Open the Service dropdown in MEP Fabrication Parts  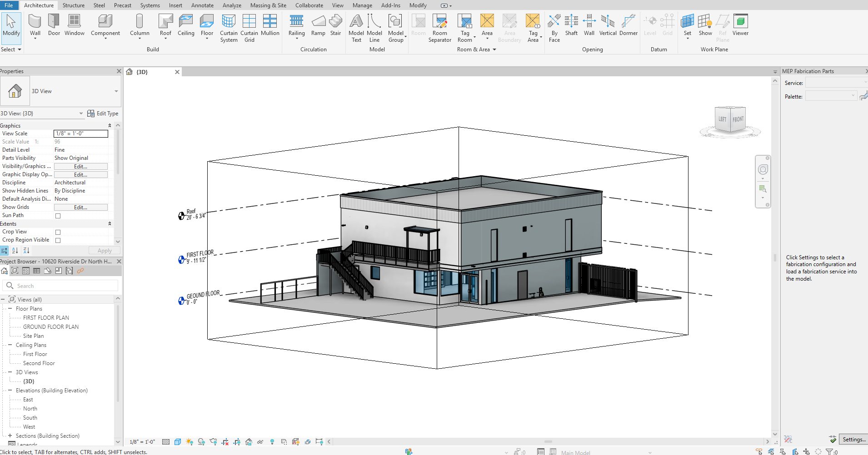click(864, 83)
